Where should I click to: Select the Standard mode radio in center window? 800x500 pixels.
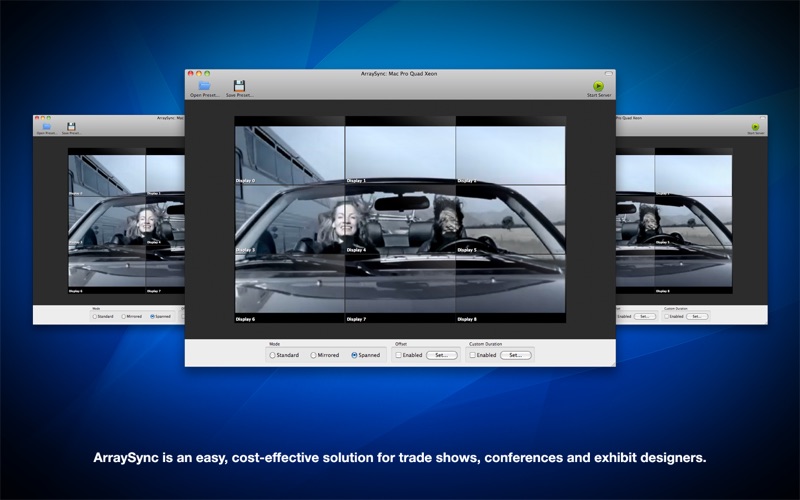pos(272,355)
